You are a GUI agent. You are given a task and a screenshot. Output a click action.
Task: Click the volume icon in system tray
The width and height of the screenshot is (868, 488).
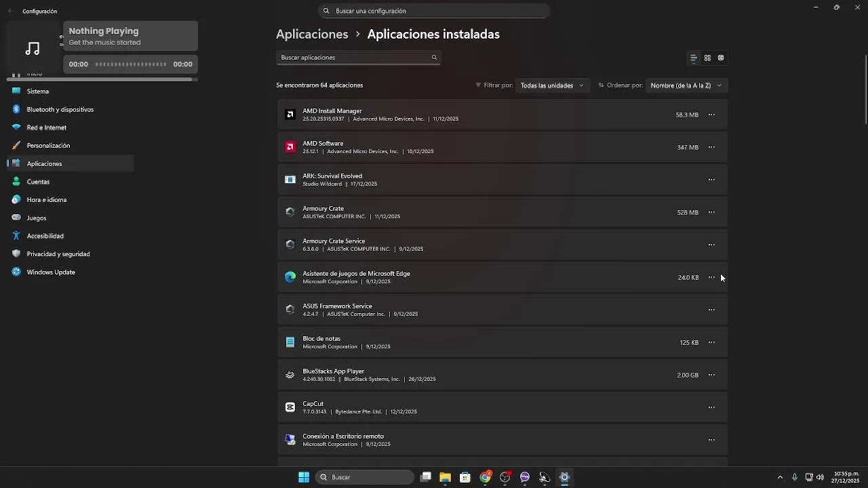[821, 477]
